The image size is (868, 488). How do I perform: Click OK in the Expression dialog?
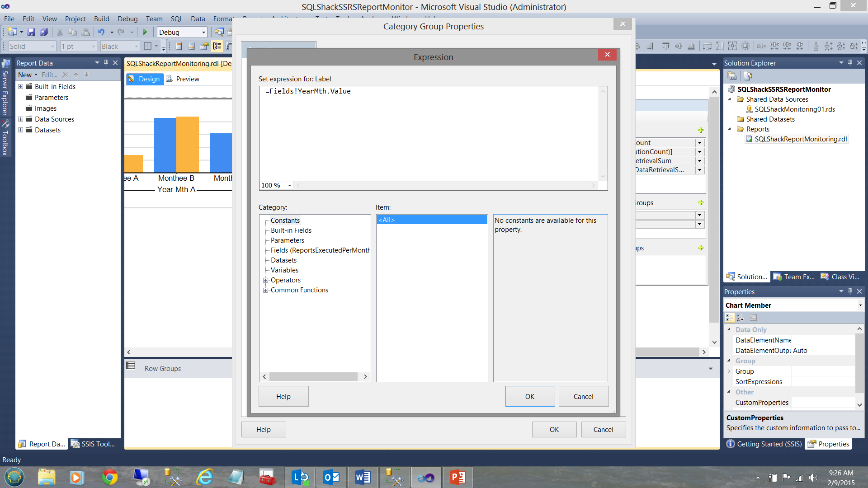(x=529, y=396)
